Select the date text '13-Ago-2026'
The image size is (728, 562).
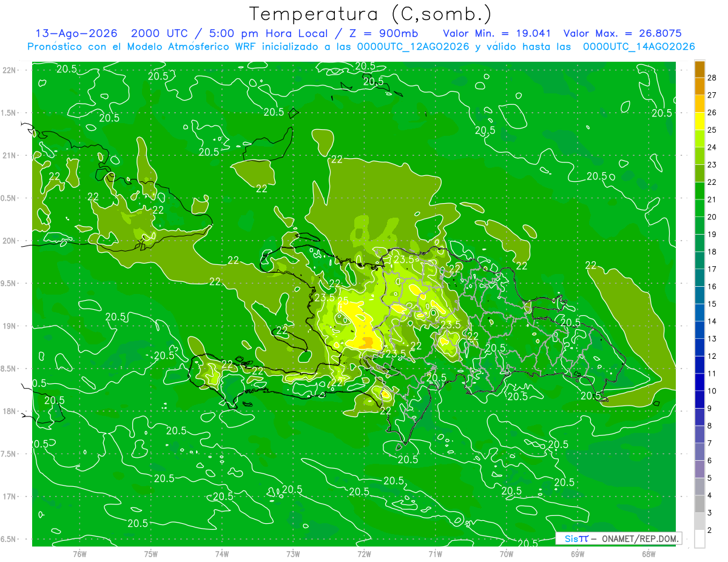click(x=75, y=33)
